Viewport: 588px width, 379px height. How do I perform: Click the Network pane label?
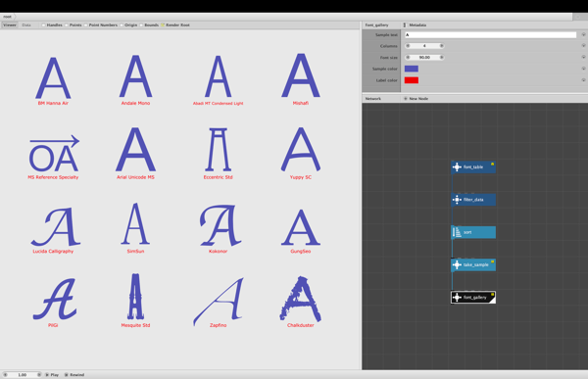point(373,99)
